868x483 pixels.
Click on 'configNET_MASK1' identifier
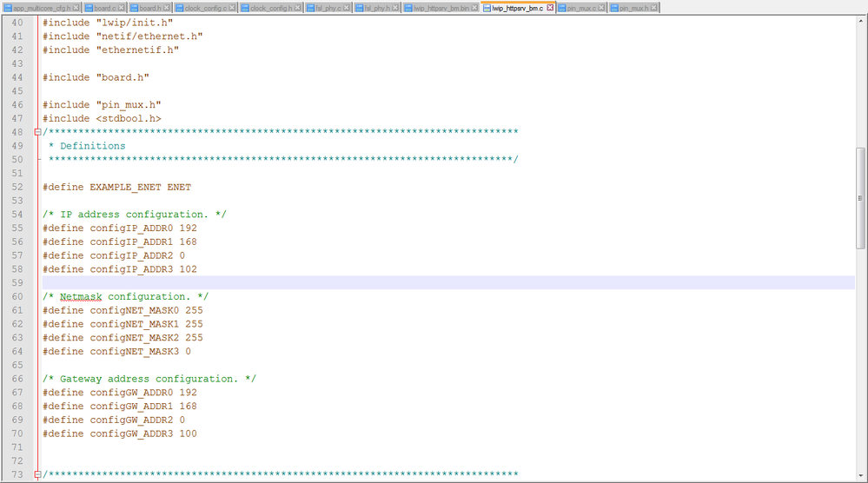pos(135,324)
